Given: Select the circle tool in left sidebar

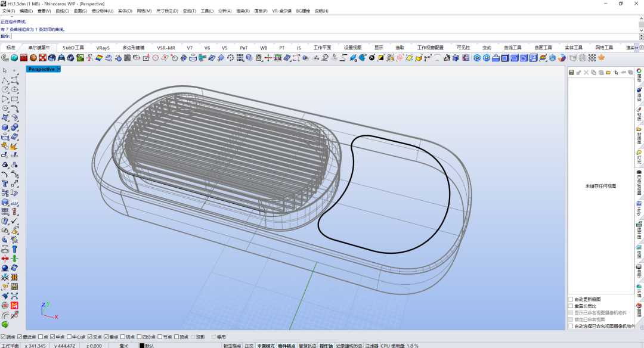Looking at the screenshot, I should 5,89.
